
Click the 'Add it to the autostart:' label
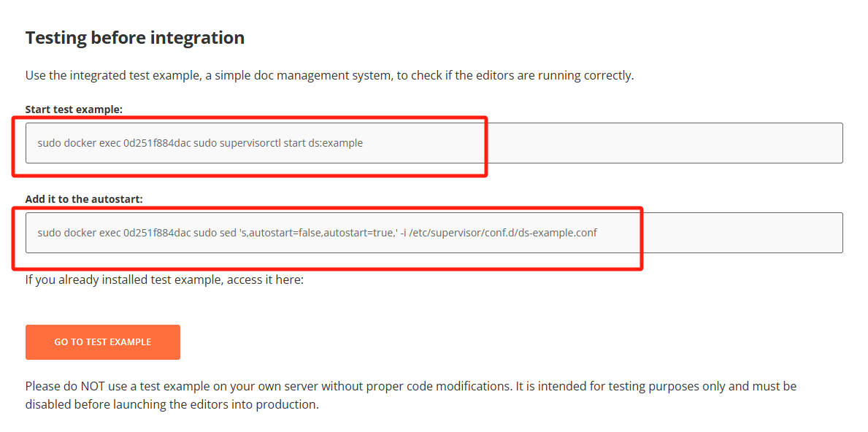[x=83, y=198]
